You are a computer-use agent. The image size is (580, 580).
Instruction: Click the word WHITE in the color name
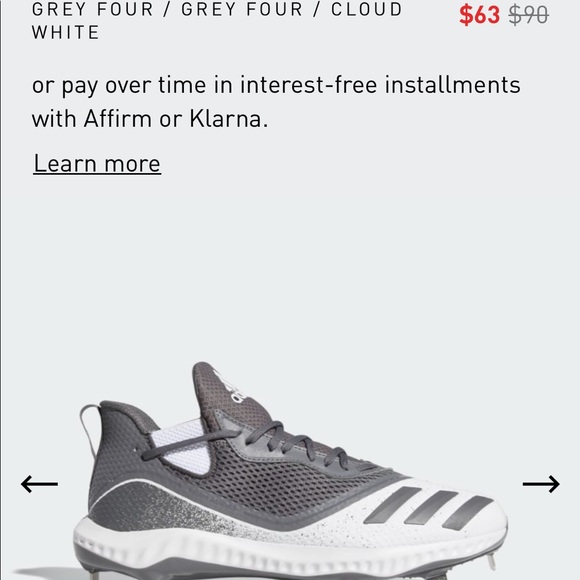(x=65, y=32)
